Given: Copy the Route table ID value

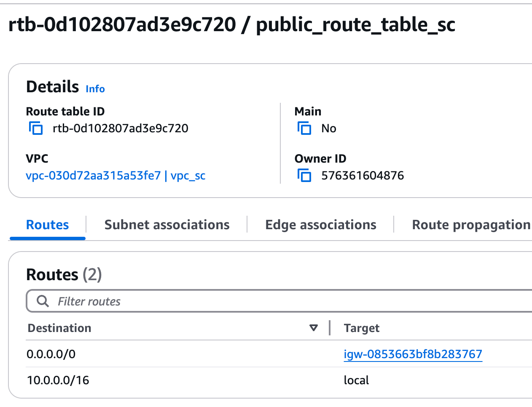Looking at the screenshot, I should 36,128.
